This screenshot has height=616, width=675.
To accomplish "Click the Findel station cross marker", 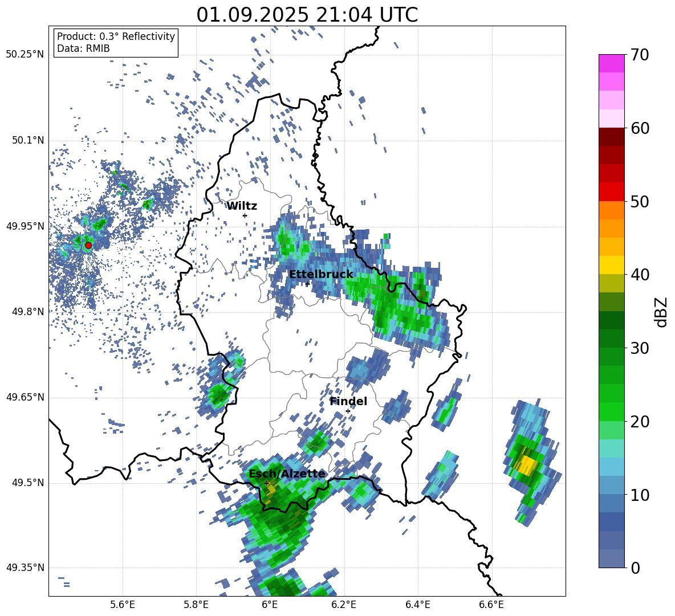I will click(x=348, y=411).
